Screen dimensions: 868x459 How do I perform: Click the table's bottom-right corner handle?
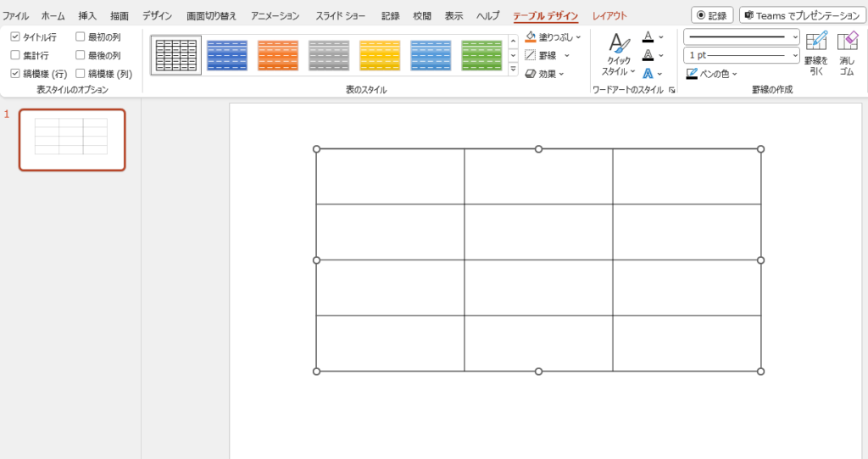point(760,372)
